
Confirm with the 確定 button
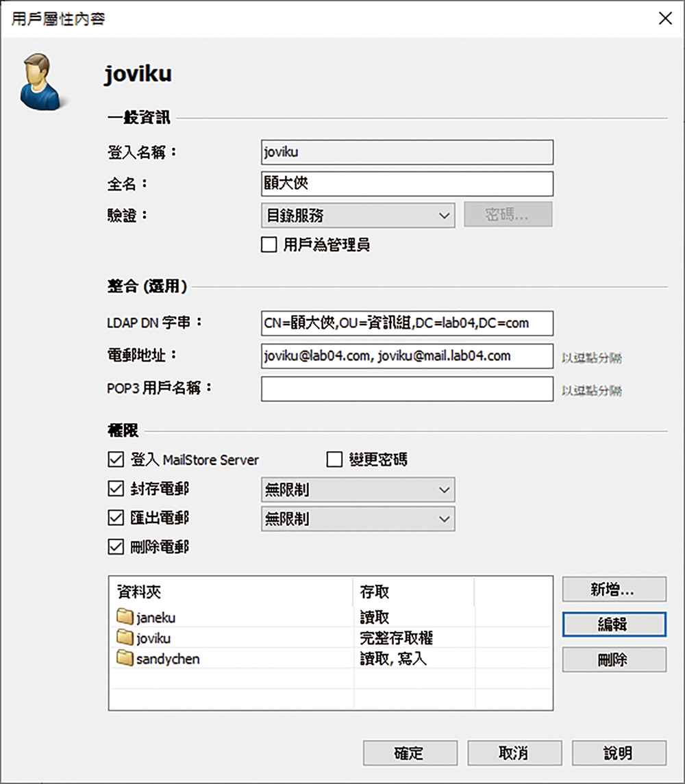(x=410, y=753)
